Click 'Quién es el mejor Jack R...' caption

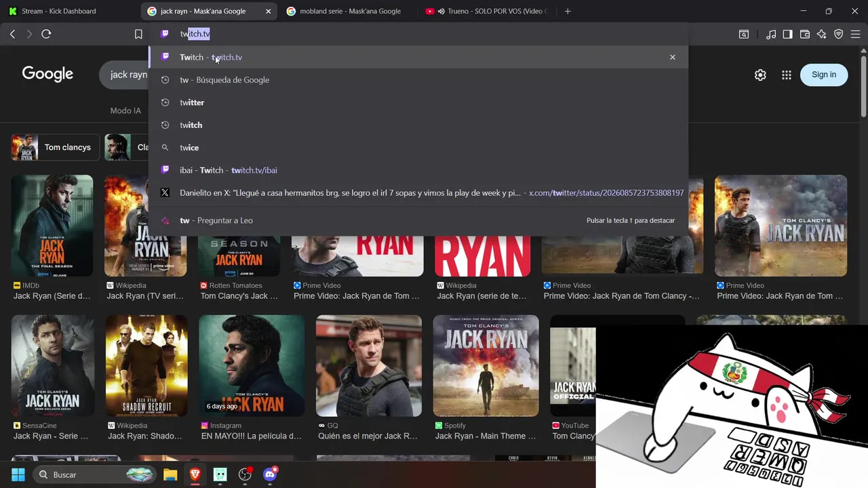(x=368, y=436)
